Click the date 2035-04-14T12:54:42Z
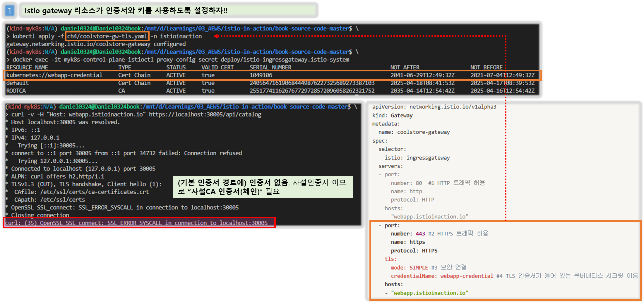The image size is (644, 303). coord(422,91)
